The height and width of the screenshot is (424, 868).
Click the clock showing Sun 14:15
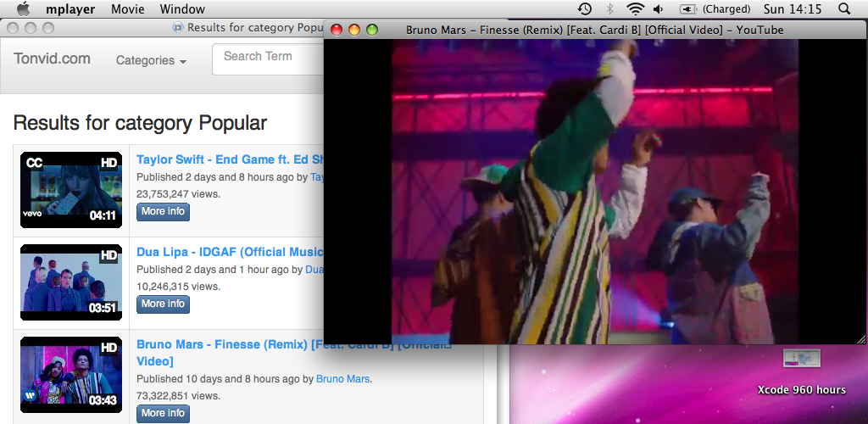coord(793,8)
